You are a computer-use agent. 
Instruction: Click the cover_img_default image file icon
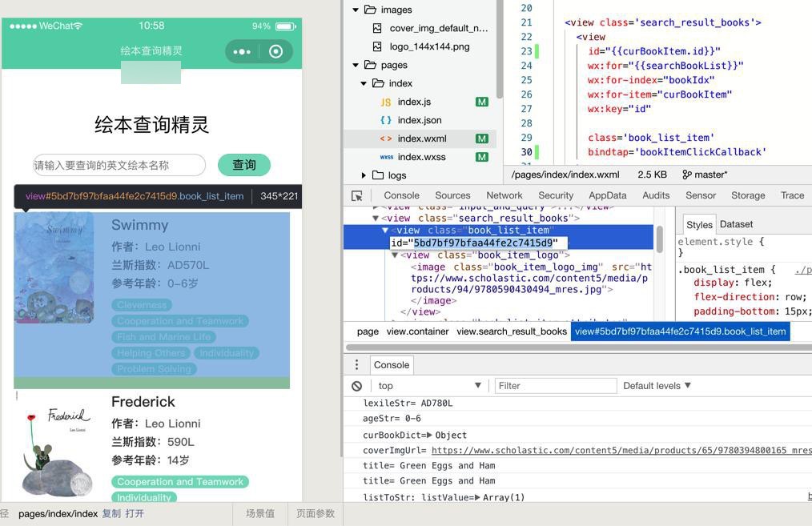377,28
